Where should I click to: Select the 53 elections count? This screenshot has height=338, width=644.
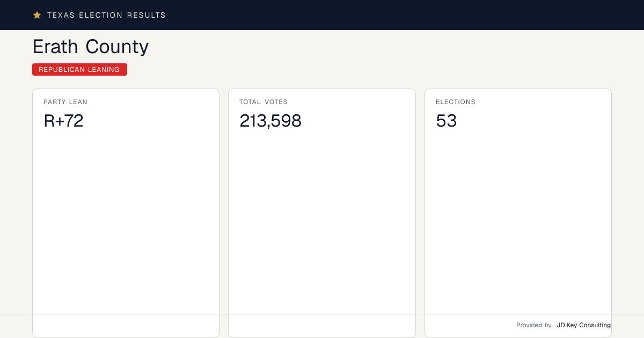(446, 121)
